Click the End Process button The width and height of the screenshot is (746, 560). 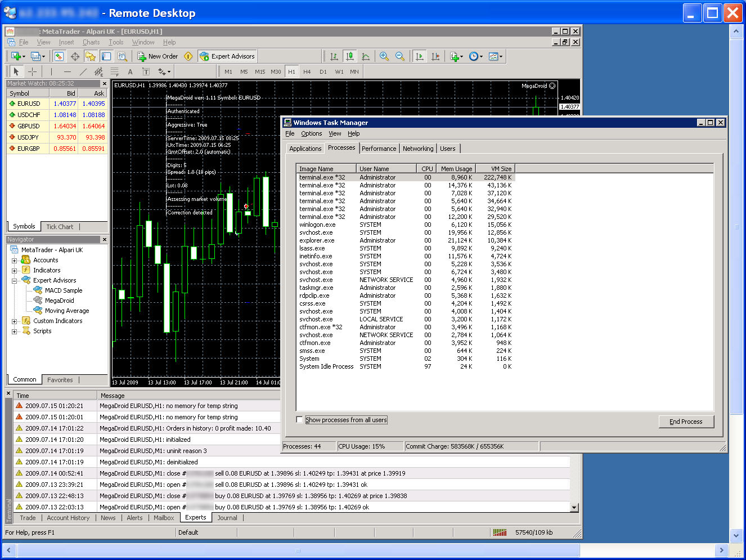tap(686, 422)
